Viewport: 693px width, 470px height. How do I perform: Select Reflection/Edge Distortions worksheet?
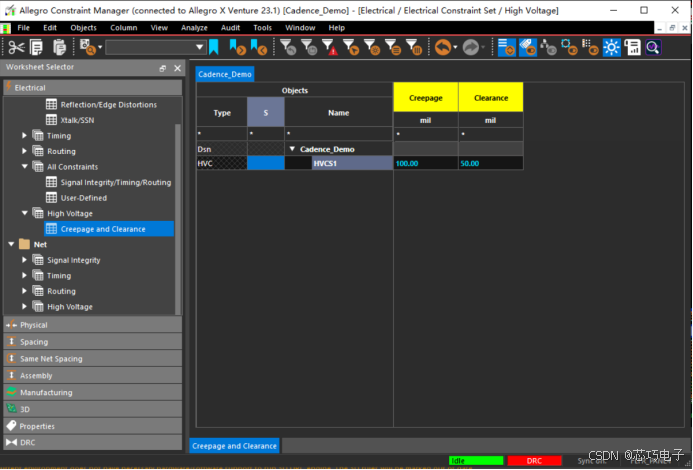pyautogui.click(x=108, y=105)
